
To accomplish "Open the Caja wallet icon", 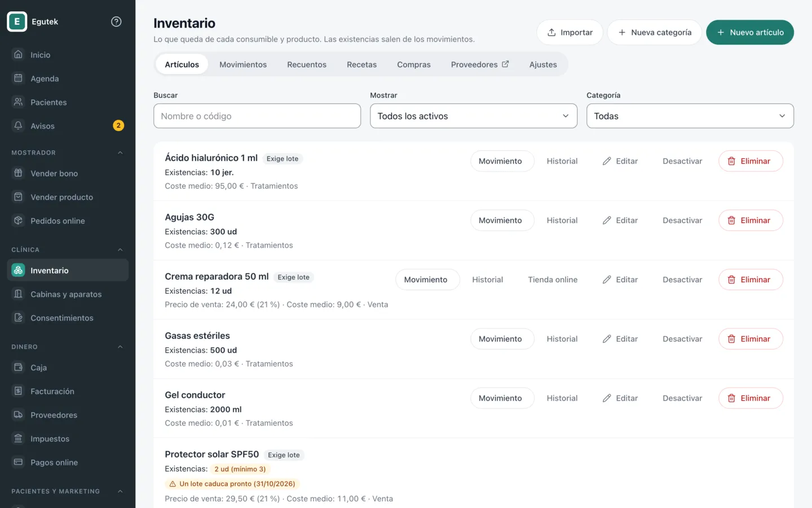I will [x=18, y=367].
